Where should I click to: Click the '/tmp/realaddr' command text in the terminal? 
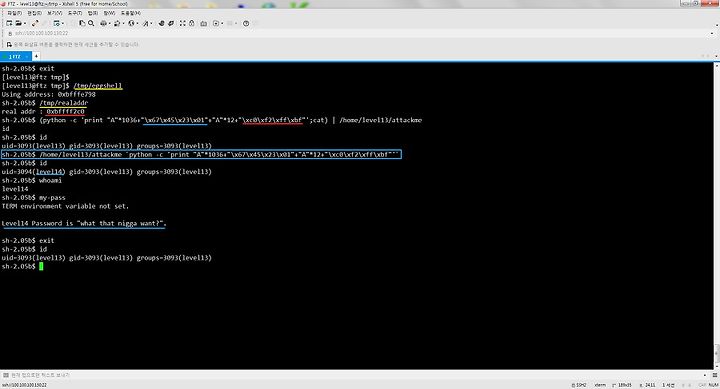point(63,103)
